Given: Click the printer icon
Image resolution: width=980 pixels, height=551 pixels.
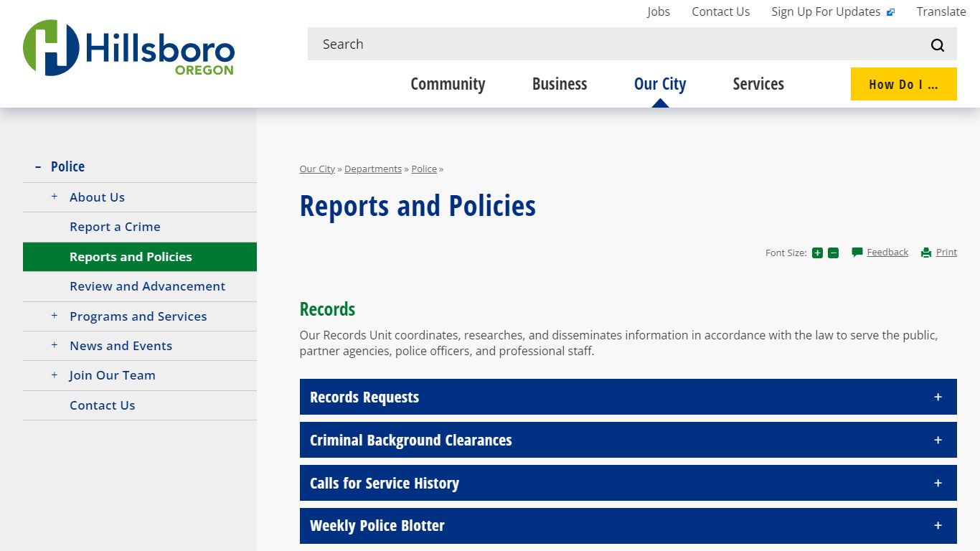Looking at the screenshot, I should point(926,253).
